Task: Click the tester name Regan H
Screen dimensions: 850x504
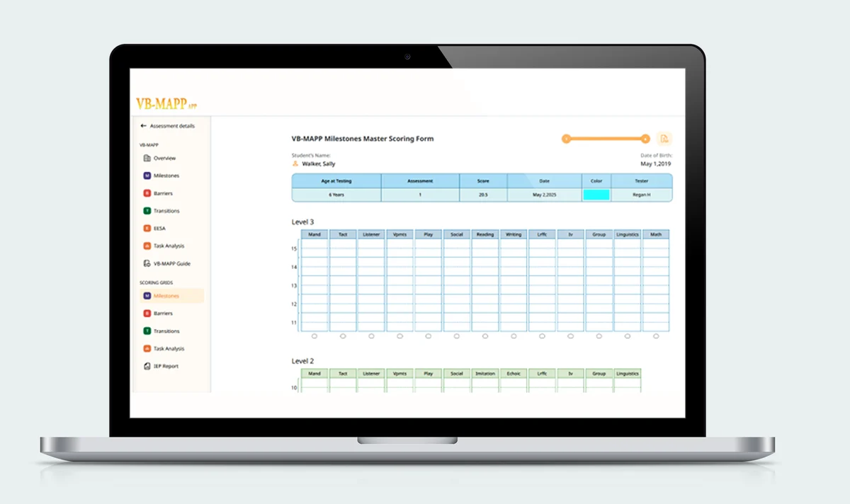Action: [x=642, y=195]
